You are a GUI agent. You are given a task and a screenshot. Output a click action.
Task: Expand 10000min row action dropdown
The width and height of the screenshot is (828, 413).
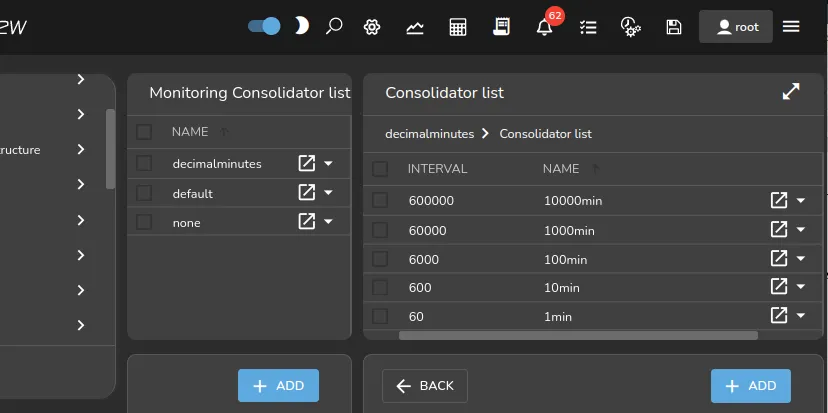click(x=801, y=201)
